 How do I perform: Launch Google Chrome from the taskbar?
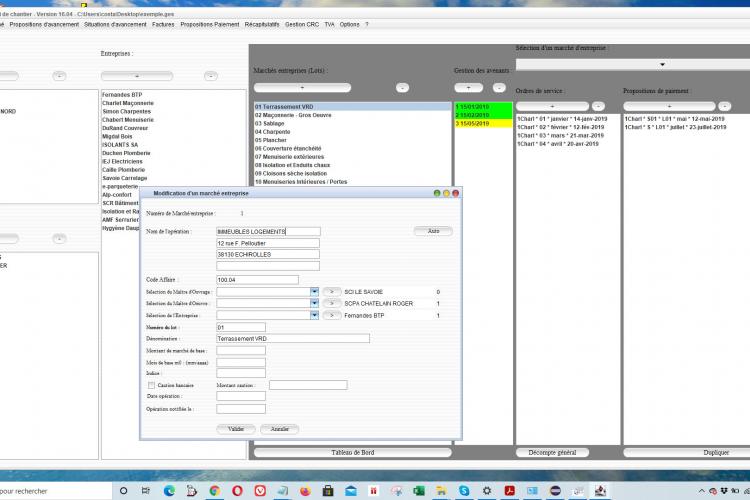(215, 491)
